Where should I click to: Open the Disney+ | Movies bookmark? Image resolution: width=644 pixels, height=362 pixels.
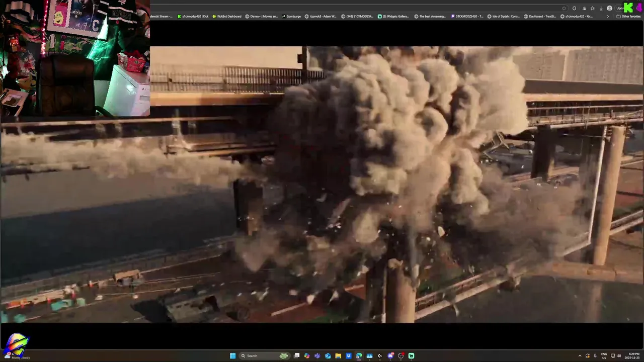point(261,16)
